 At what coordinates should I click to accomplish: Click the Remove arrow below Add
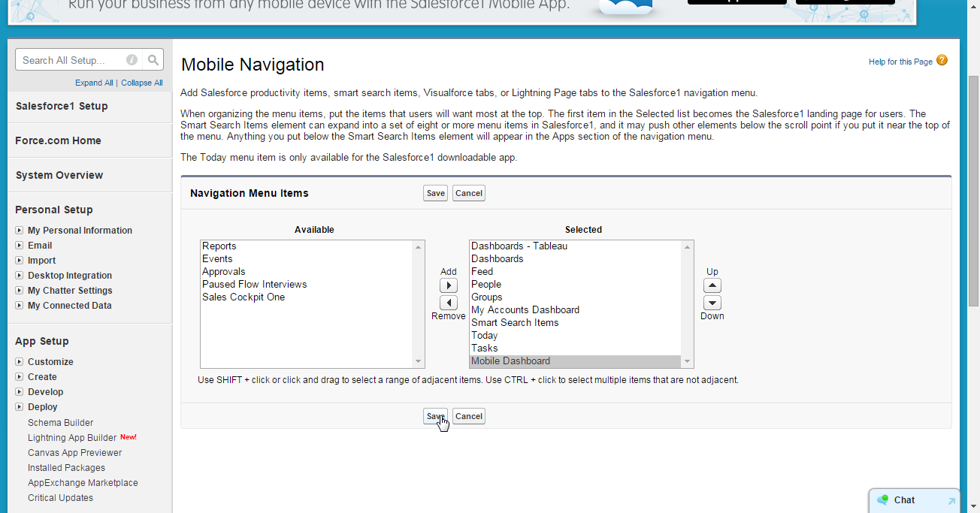coord(449,303)
